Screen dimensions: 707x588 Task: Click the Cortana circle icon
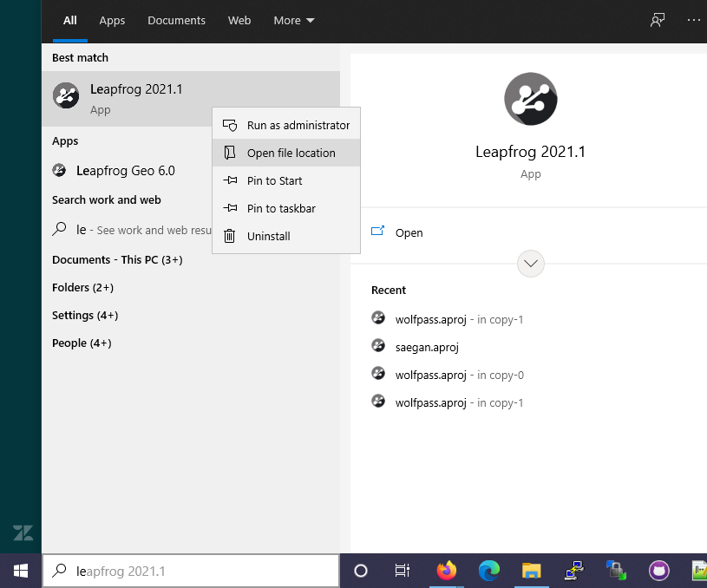(x=361, y=571)
